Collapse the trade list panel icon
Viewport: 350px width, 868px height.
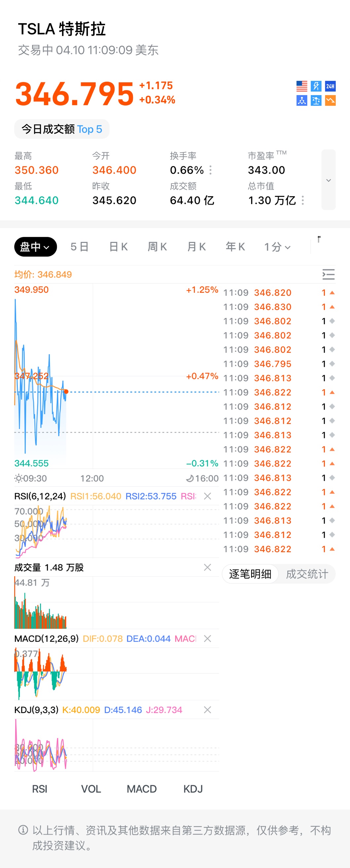328,274
